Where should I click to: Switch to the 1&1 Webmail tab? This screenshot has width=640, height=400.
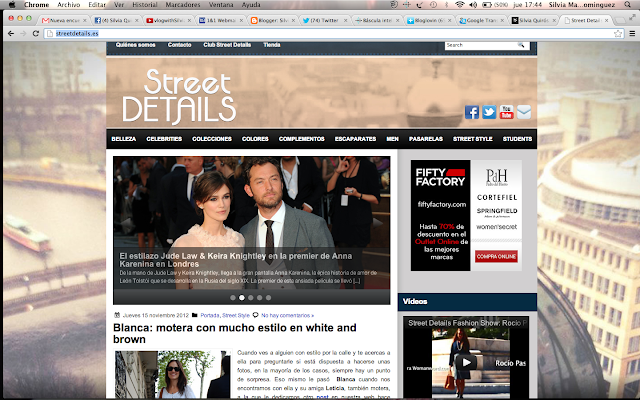[x=220, y=20]
